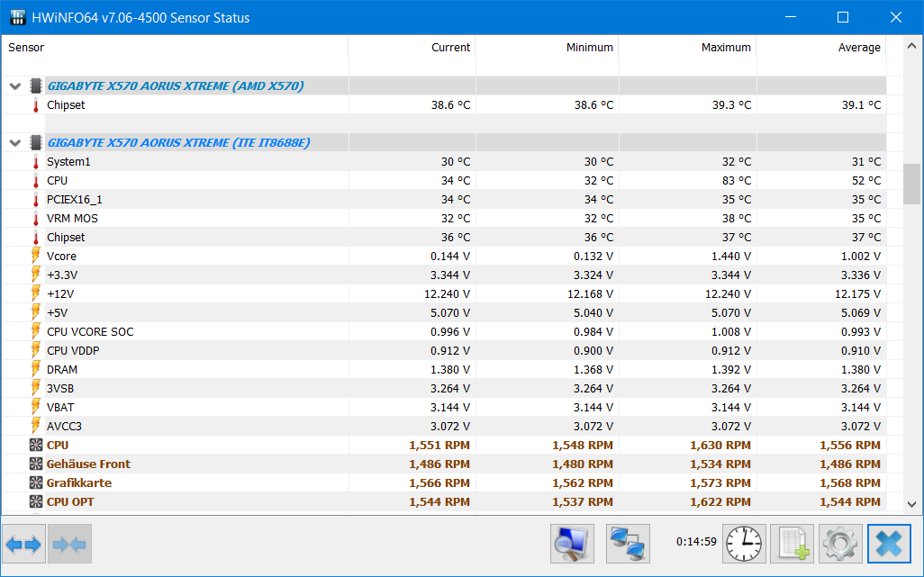Click the Maximum column header
This screenshot has width=924, height=577.
688,48
